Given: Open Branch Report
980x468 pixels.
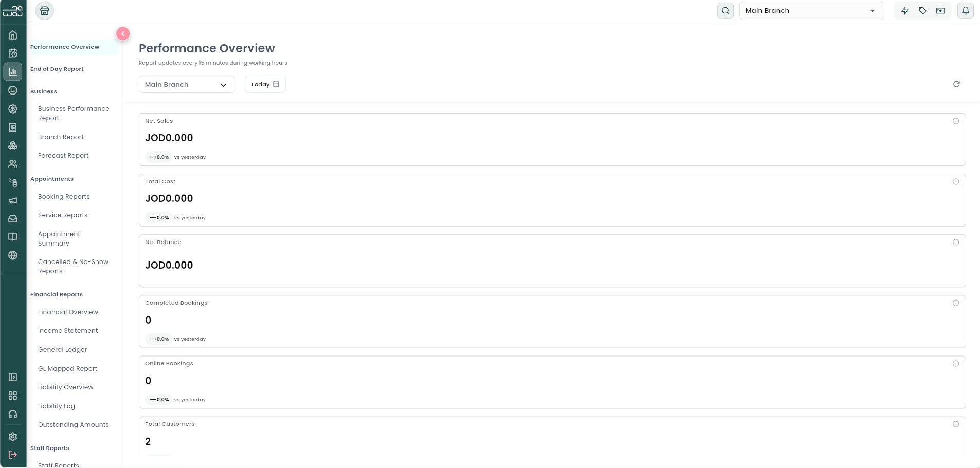Looking at the screenshot, I should [x=61, y=137].
